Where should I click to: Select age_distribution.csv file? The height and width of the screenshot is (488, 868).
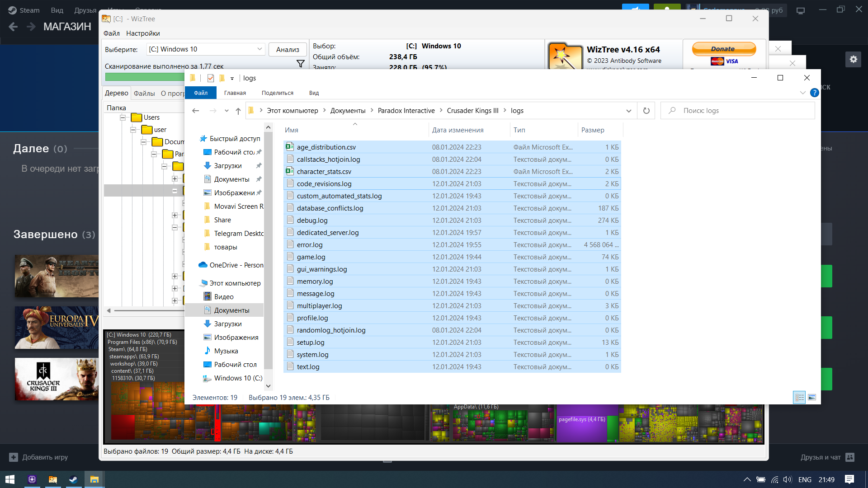[x=452, y=147]
